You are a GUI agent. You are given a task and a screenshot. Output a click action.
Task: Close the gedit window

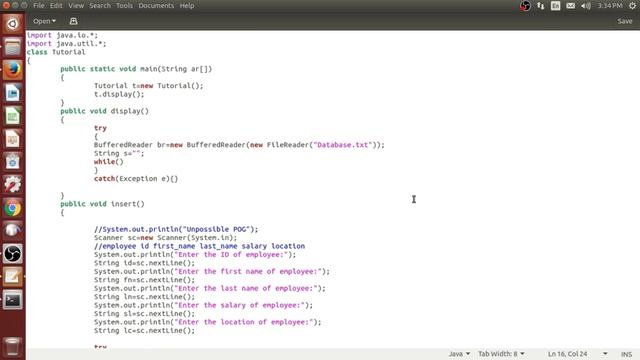pyautogui.click(x=6, y=5)
